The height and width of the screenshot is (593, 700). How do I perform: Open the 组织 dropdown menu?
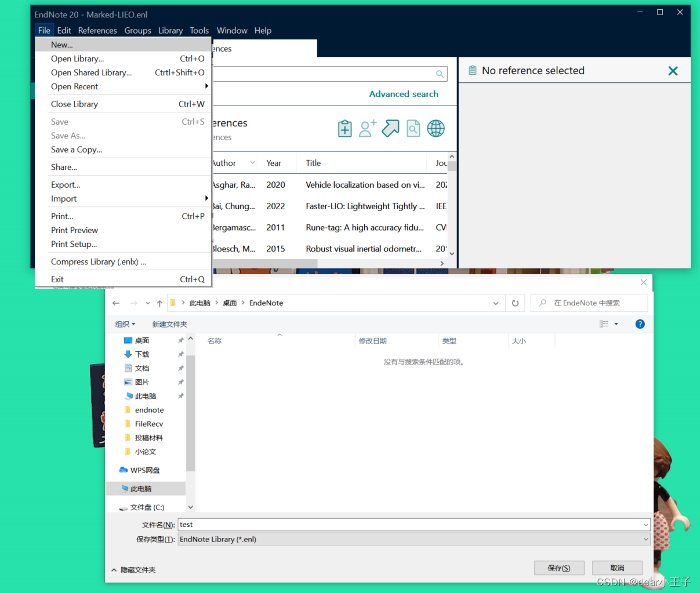(x=125, y=324)
